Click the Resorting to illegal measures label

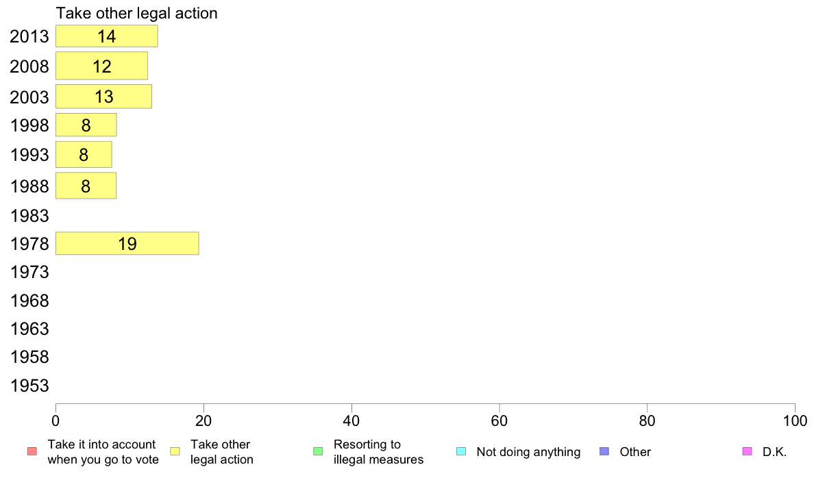point(378,452)
